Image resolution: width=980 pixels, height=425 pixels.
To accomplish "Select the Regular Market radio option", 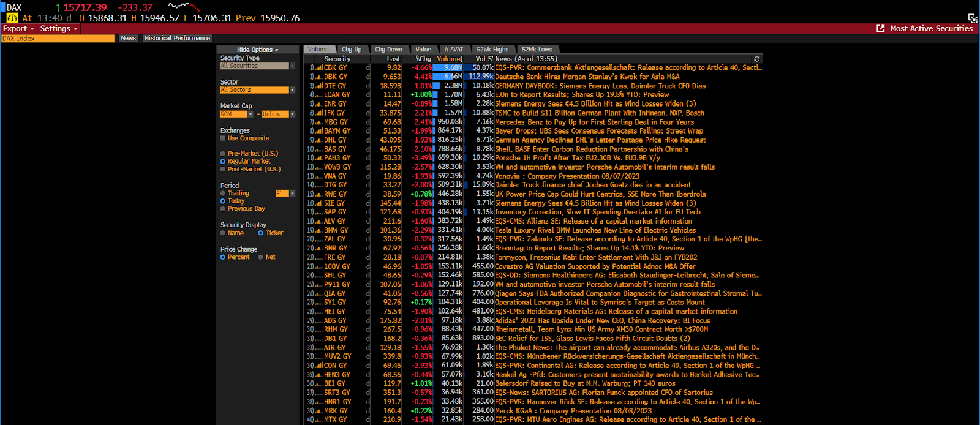I will click(x=223, y=162).
